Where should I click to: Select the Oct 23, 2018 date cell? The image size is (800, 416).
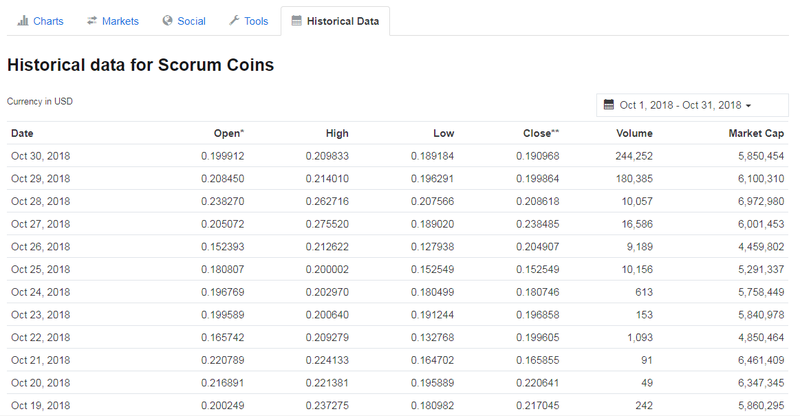(x=41, y=315)
